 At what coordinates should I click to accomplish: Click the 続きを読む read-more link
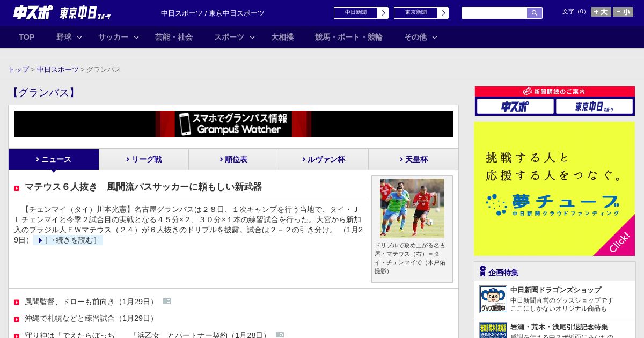68,240
